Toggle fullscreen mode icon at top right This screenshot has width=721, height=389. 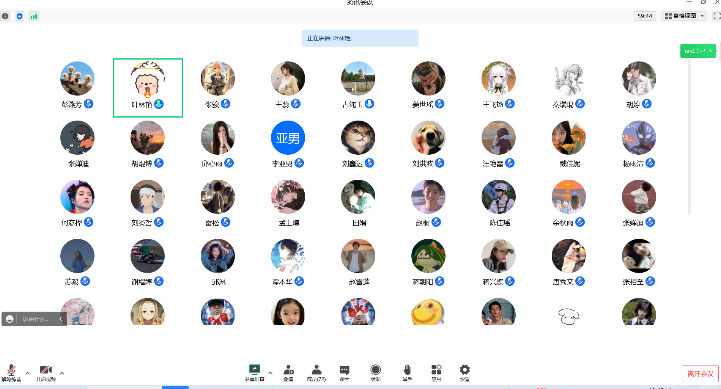click(716, 16)
